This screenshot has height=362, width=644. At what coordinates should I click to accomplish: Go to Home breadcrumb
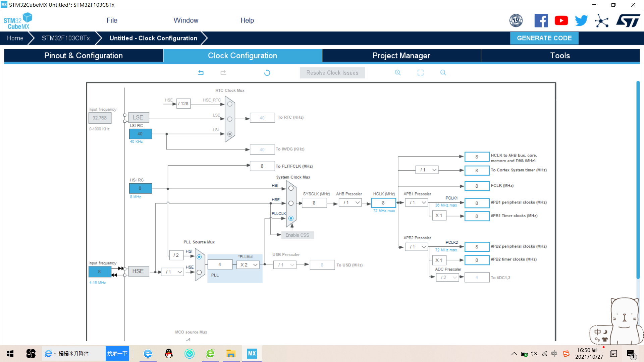15,38
